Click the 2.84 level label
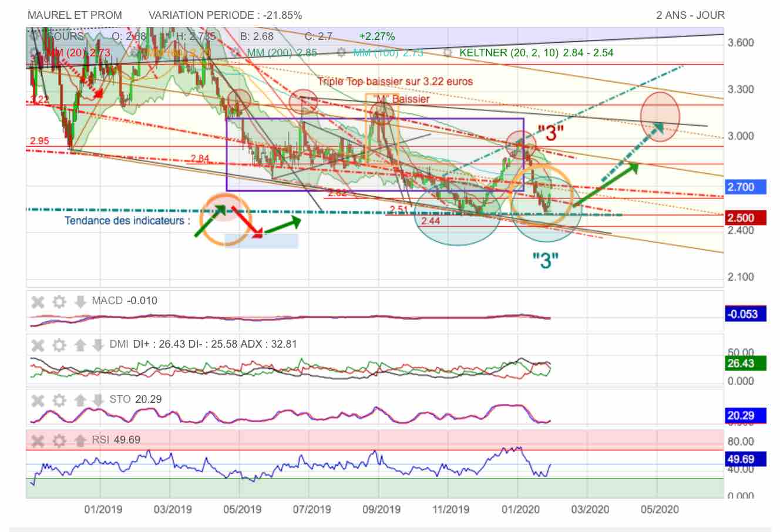This screenshot has width=780, height=532. pos(200,159)
